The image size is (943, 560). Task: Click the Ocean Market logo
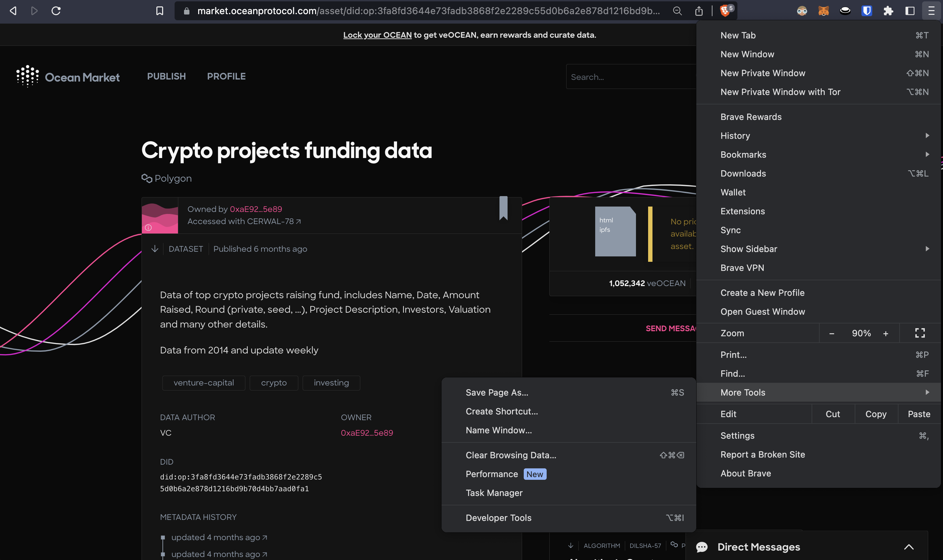(68, 76)
